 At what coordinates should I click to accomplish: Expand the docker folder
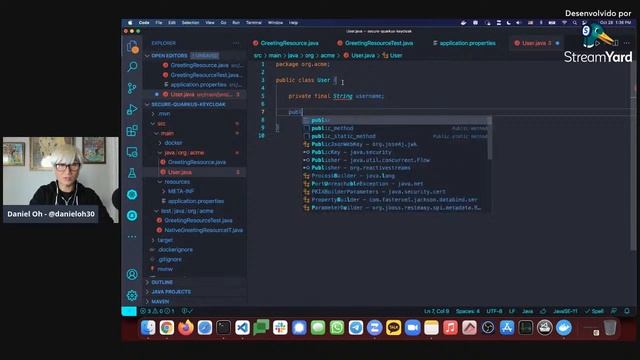pyautogui.click(x=173, y=143)
